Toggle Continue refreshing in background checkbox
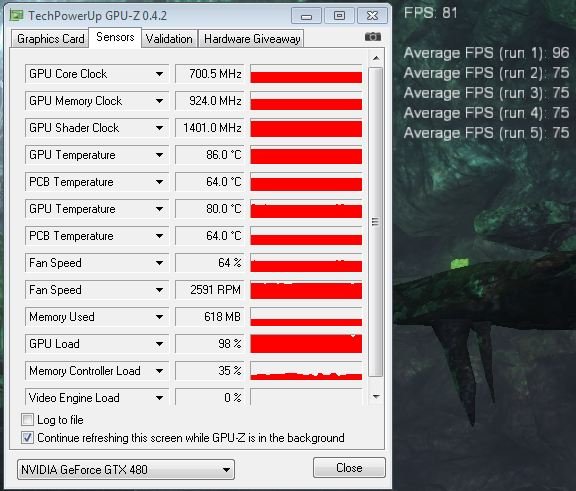Screen dimensions: 576x491 pyautogui.click(x=28, y=437)
